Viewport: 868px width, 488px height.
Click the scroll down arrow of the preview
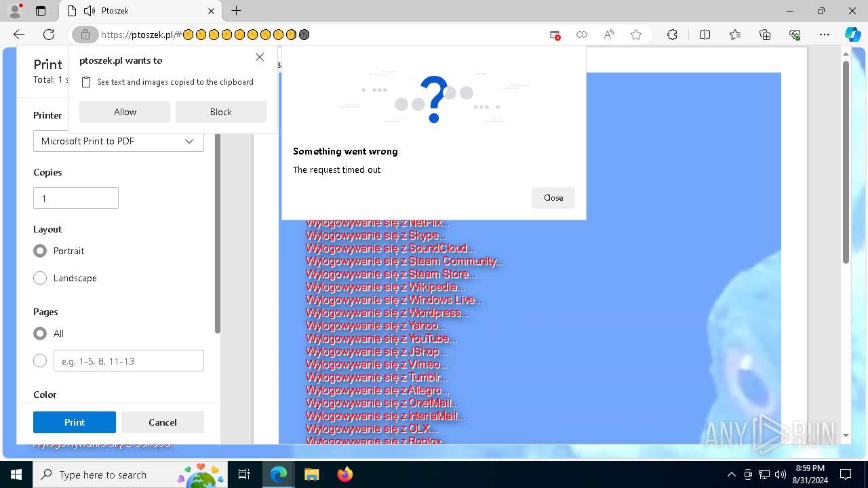[x=846, y=435]
